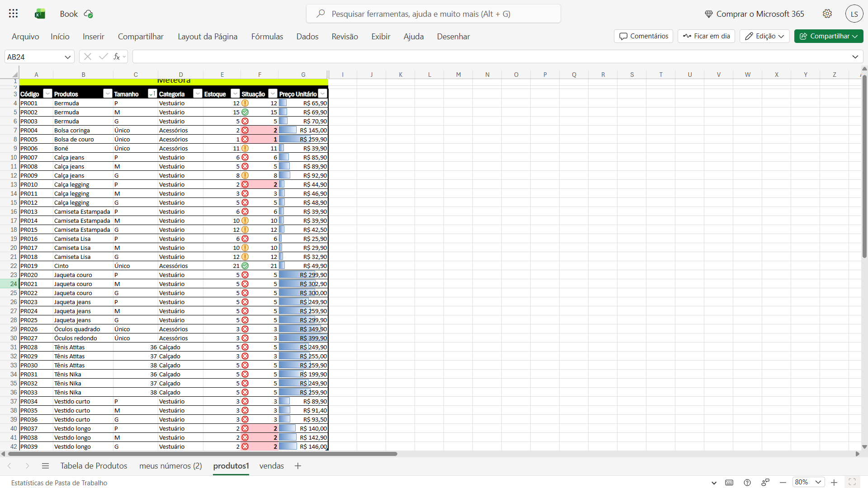Screen dimensions: 868x488
Task: Click the formula bar input area
Action: click(491, 56)
